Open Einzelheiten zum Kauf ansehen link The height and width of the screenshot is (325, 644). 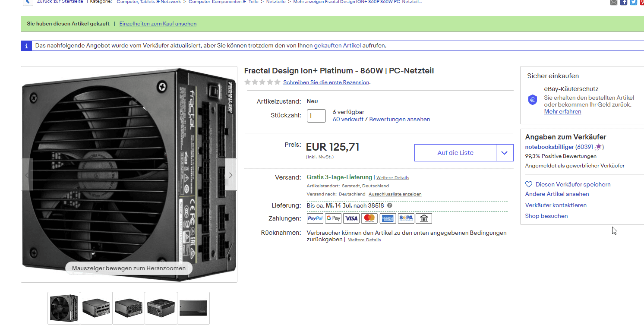158,24
